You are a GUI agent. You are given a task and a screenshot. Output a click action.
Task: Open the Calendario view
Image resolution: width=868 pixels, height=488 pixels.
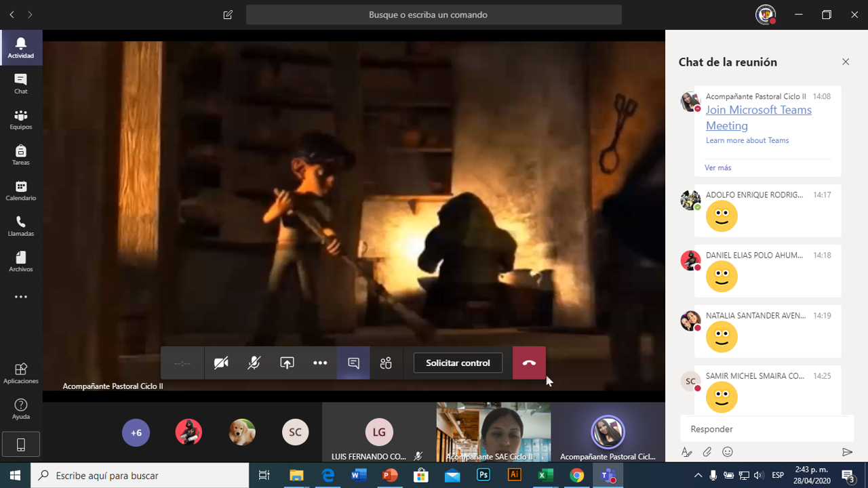coord(21,190)
